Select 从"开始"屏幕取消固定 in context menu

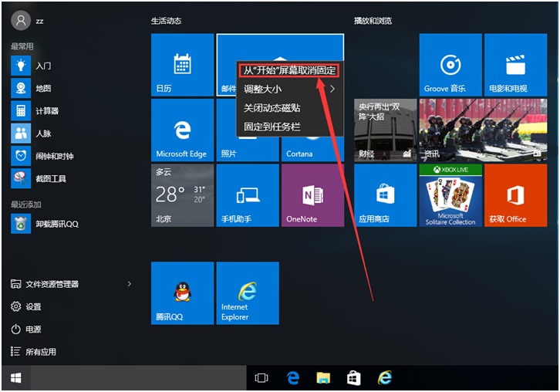point(289,70)
